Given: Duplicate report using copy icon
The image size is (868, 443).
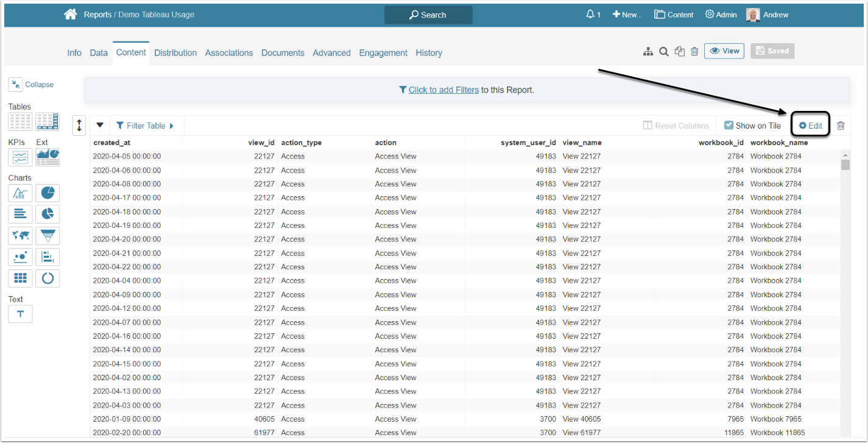Looking at the screenshot, I should coord(680,52).
